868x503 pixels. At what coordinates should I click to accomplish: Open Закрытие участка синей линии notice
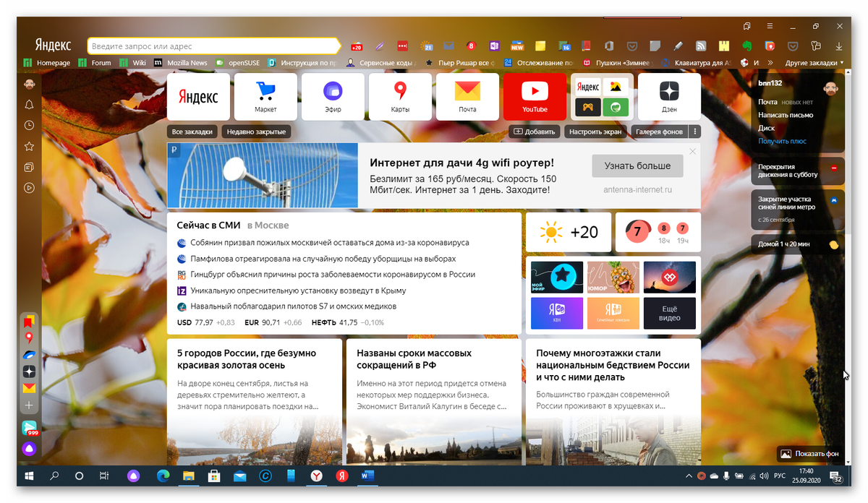[x=798, y=209]
